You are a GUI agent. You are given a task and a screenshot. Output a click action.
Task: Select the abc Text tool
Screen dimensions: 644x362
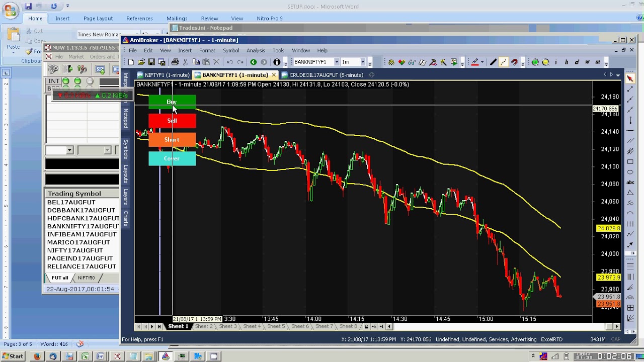630,183
